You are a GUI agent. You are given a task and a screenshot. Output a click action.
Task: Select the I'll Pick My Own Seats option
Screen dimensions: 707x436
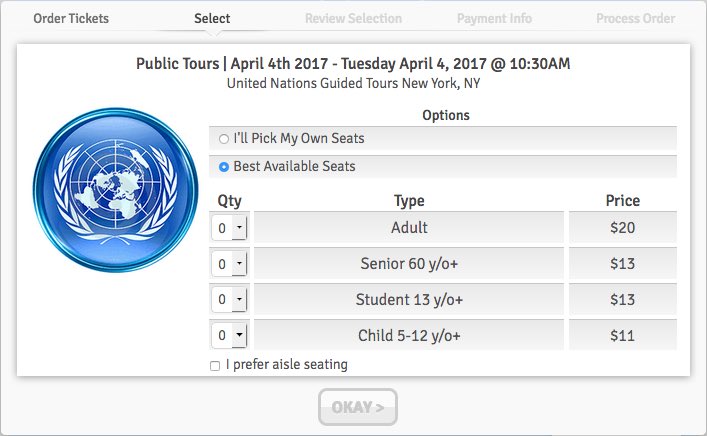click(x=224, y=139)
